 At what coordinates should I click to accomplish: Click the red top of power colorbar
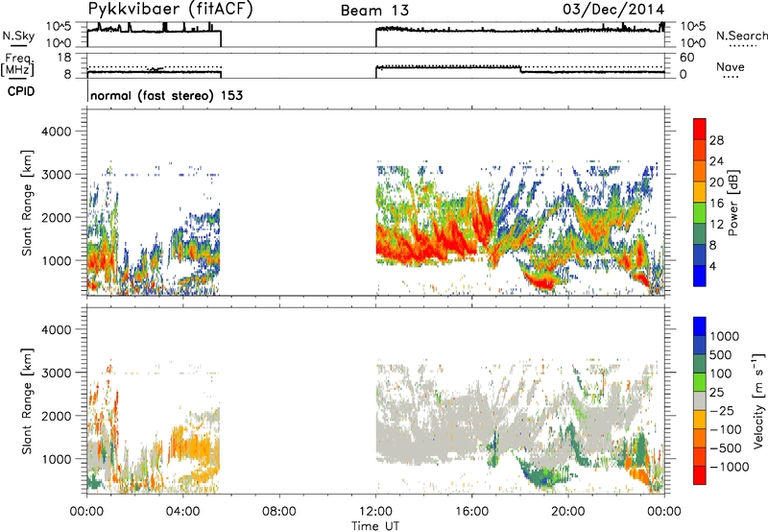tap(700, 129)
